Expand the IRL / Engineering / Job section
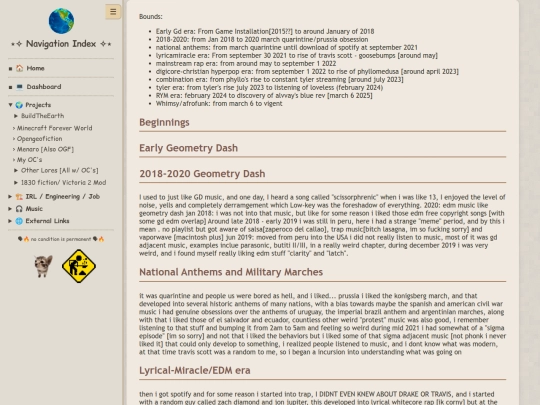This screenshot has width=540, height=405. tap(10, 197)
